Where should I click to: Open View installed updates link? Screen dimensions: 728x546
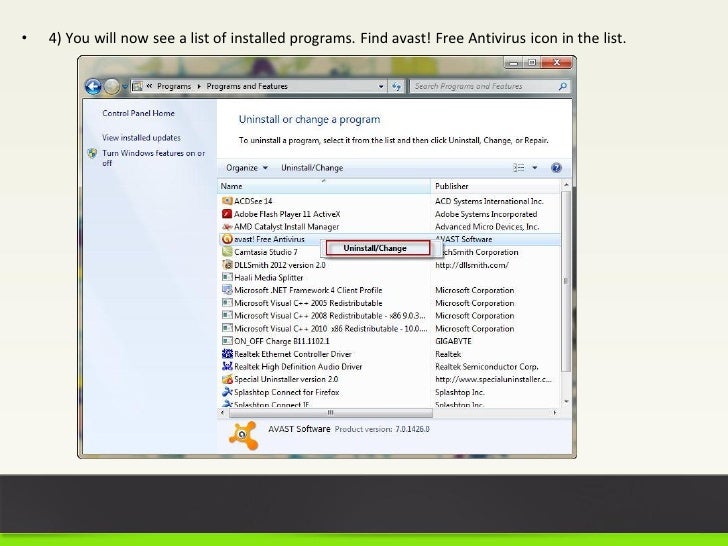pos(141,138)
